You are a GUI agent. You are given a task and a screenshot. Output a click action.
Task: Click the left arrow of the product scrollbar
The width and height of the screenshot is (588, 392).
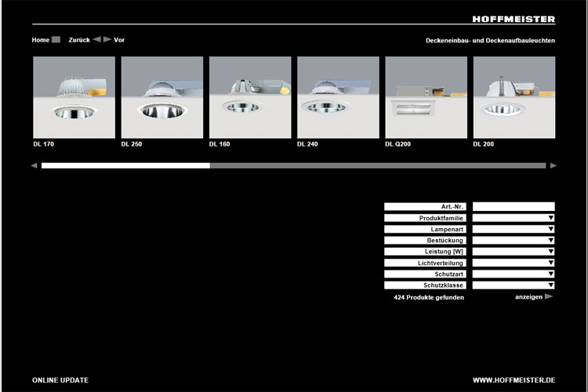click(x=34, y=165)
